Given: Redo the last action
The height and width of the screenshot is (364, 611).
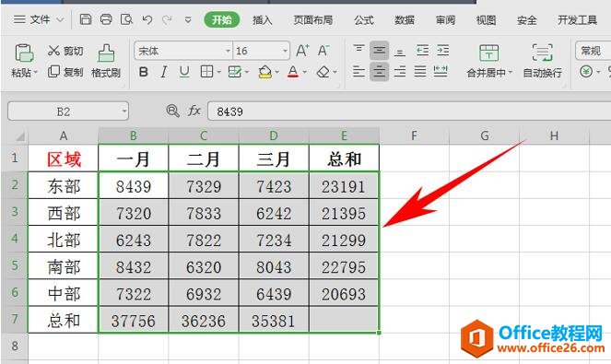Looking at the screenshot, I should tap(167, 19).
